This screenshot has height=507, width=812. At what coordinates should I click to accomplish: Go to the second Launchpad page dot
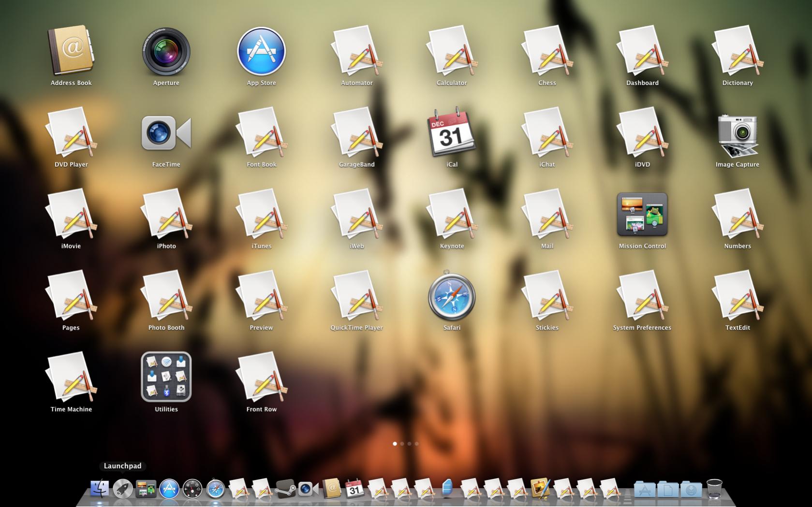coord(402,444)
